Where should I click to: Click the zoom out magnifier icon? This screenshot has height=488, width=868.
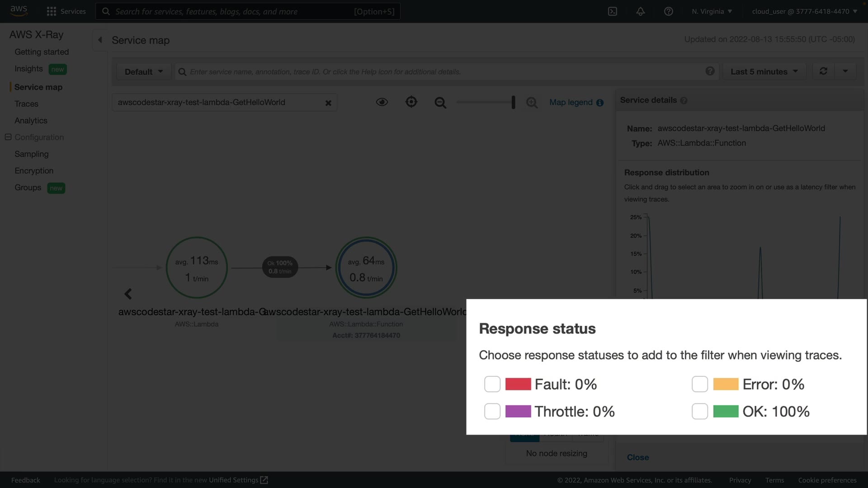tap(440, 103)
